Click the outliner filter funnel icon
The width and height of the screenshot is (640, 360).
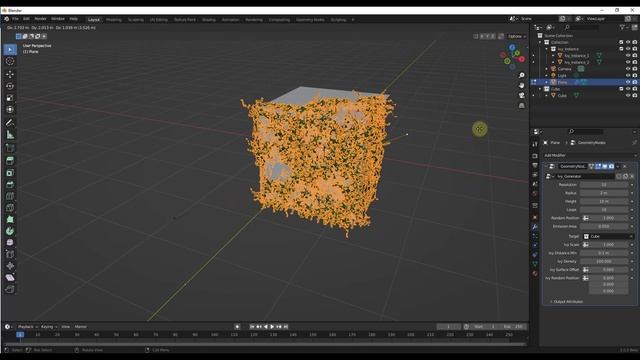pos(622,27)
